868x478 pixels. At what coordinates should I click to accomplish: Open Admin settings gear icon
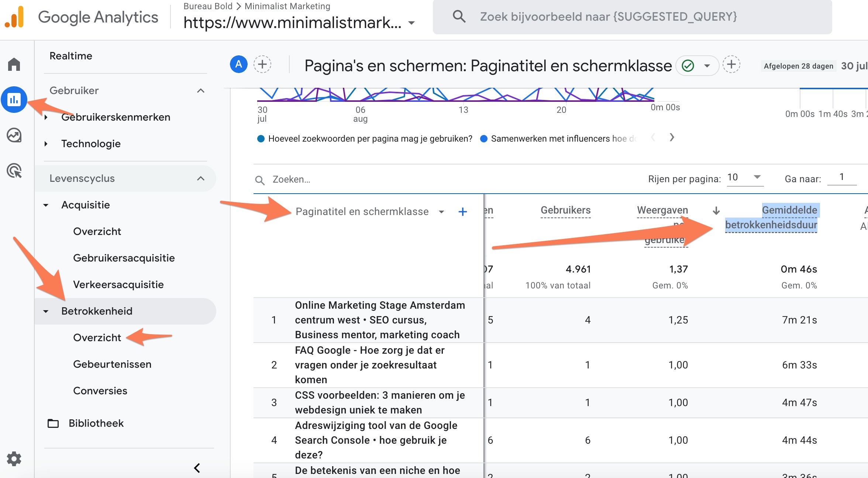point(14,459)
